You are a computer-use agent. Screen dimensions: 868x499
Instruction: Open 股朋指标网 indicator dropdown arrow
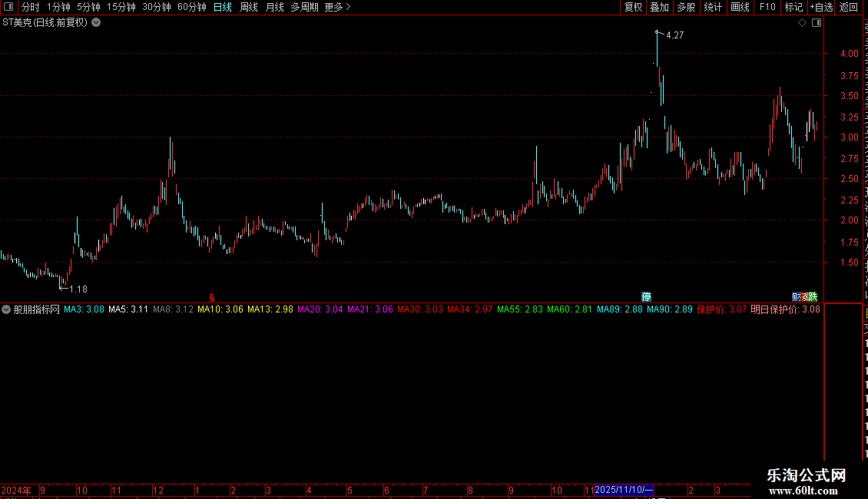6,309
